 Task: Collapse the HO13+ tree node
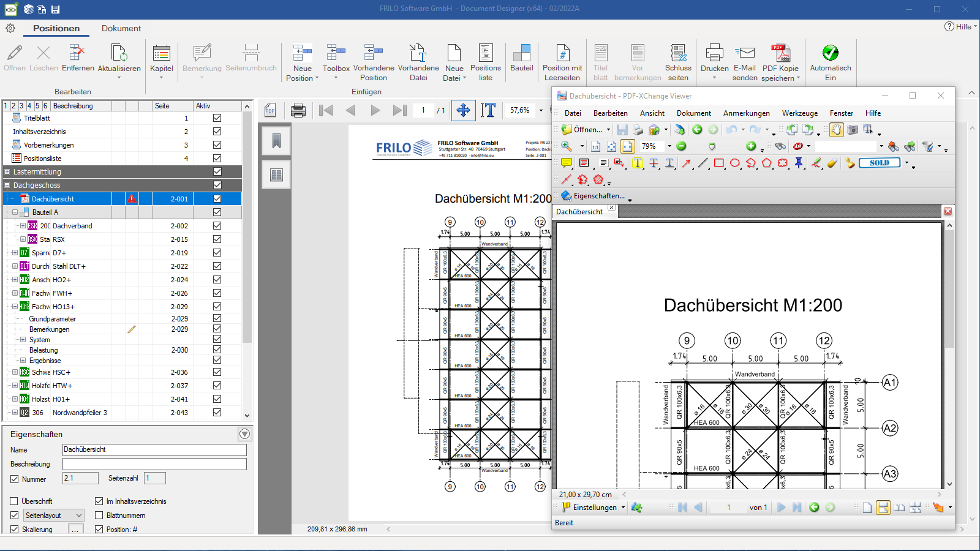click(x=15, y=307)
